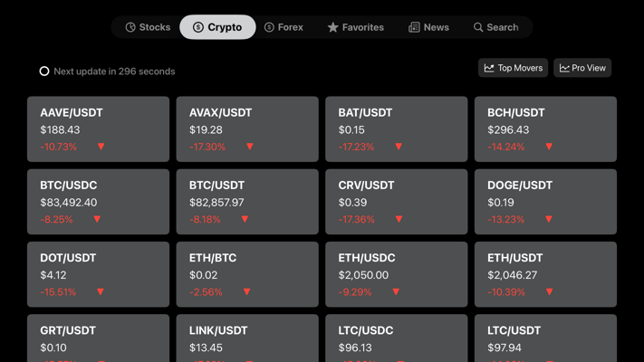644x362 pixels.
Task: Click the down arrow on AAVE/USDT
Action: tap(101, 147)
